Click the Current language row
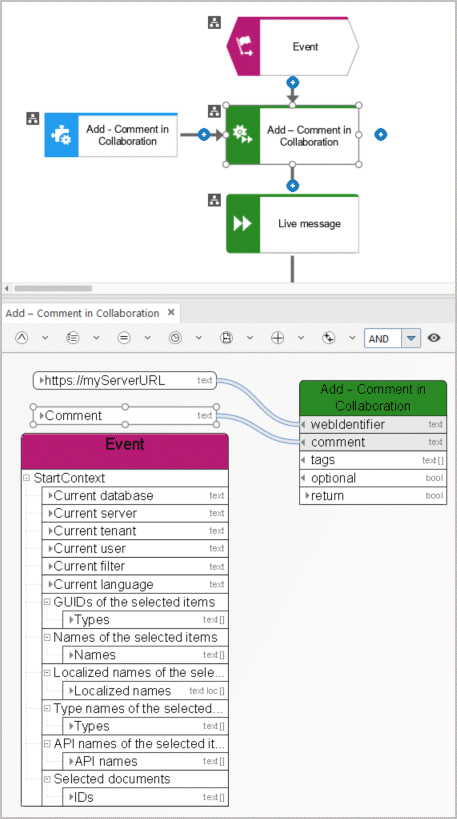The image size is (457, 819). (135, 584)
